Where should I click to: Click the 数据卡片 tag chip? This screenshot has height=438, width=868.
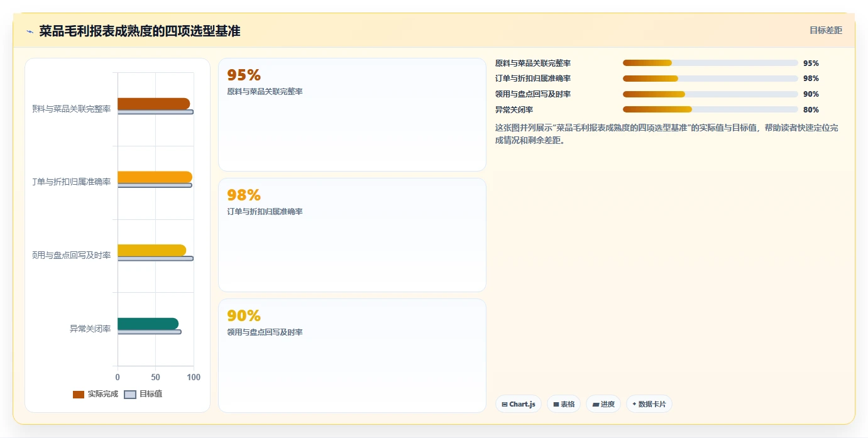coord(649,404)
